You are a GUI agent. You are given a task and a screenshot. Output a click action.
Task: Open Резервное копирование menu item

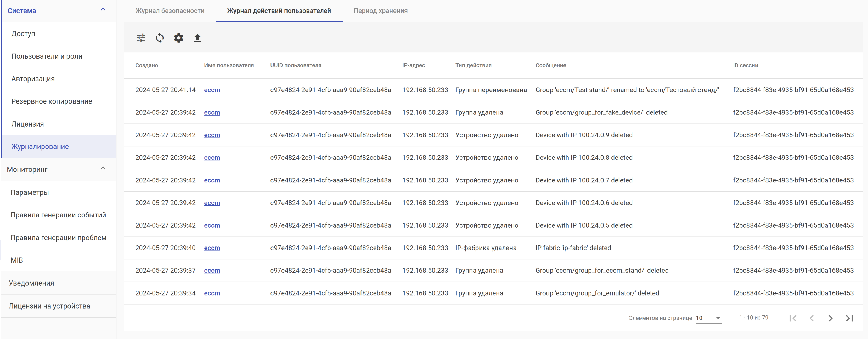(x=52, y=101)
